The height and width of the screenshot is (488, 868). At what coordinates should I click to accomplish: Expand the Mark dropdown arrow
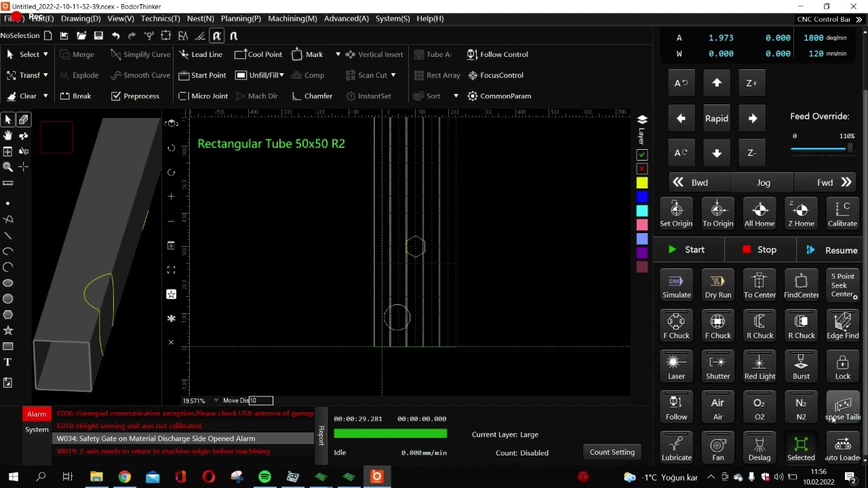pos(338,54)
